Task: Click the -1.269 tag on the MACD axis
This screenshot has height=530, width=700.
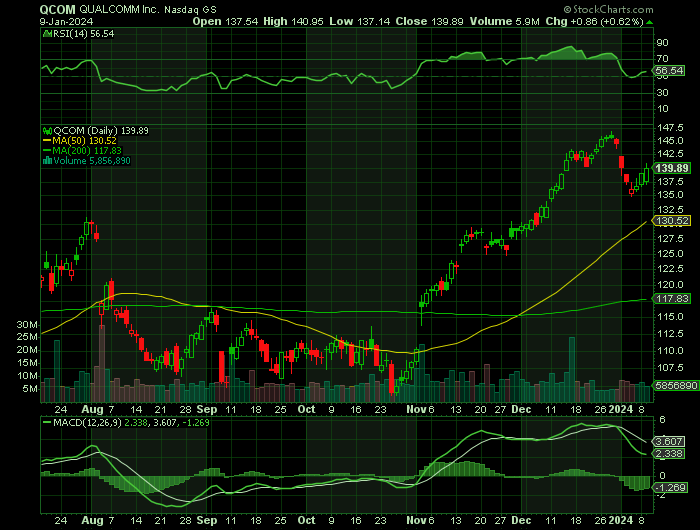Action: (x=669, y=488)
